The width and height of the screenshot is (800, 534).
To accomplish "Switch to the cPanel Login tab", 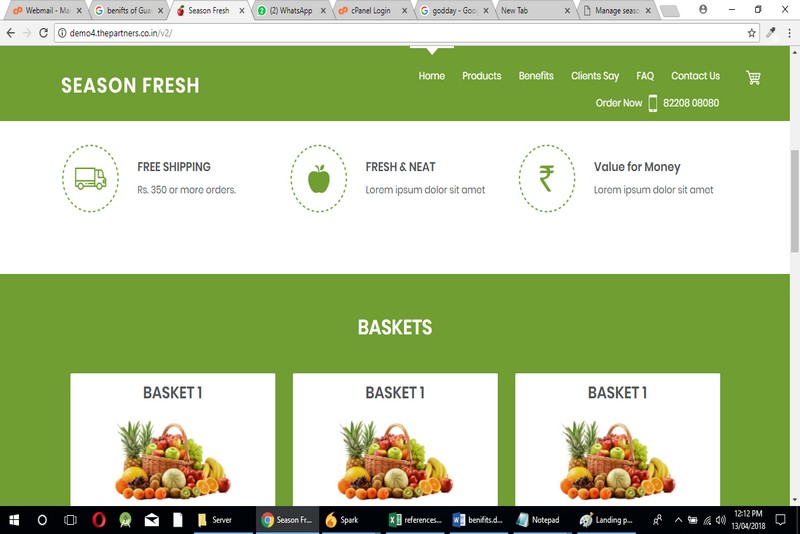I will point(372,10).
